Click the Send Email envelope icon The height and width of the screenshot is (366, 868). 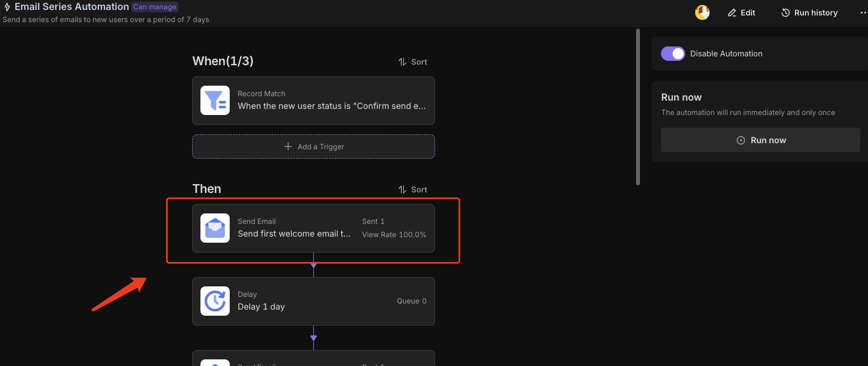[215, 228]
